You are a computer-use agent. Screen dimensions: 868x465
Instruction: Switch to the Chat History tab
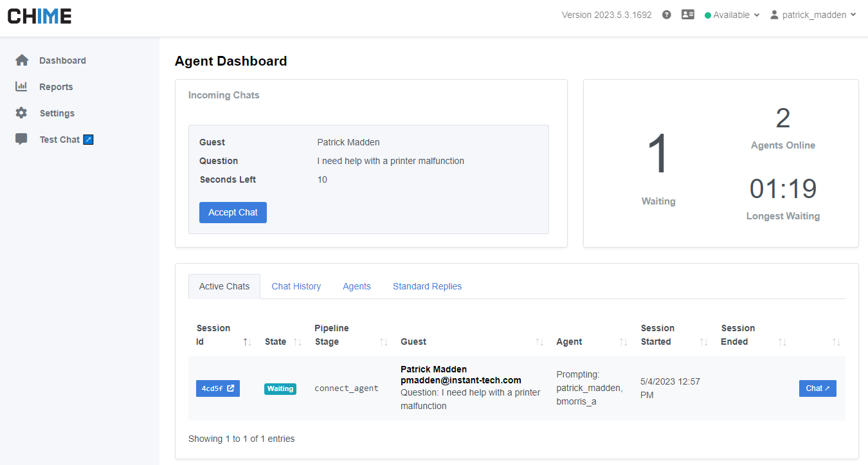(296, 286)
